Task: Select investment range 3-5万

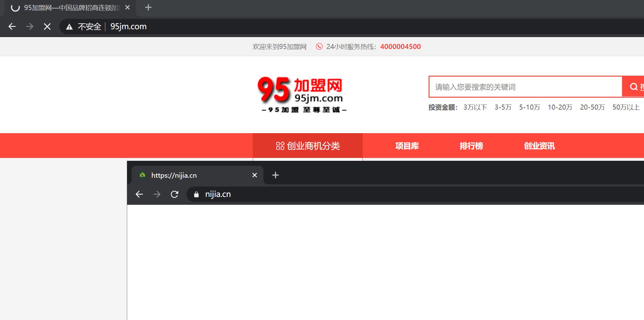Action: (x=503, y=107)
